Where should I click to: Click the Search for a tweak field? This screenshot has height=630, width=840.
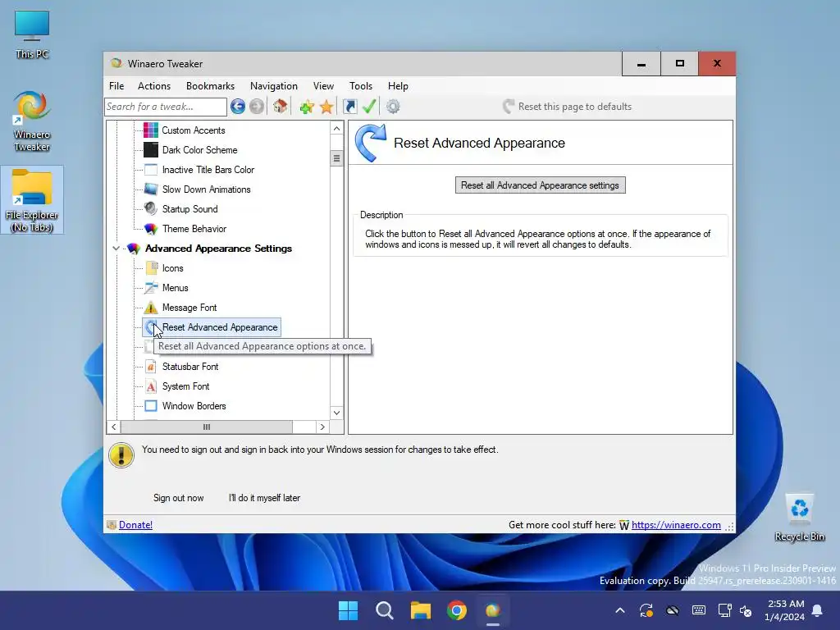(x=166, y=107)
